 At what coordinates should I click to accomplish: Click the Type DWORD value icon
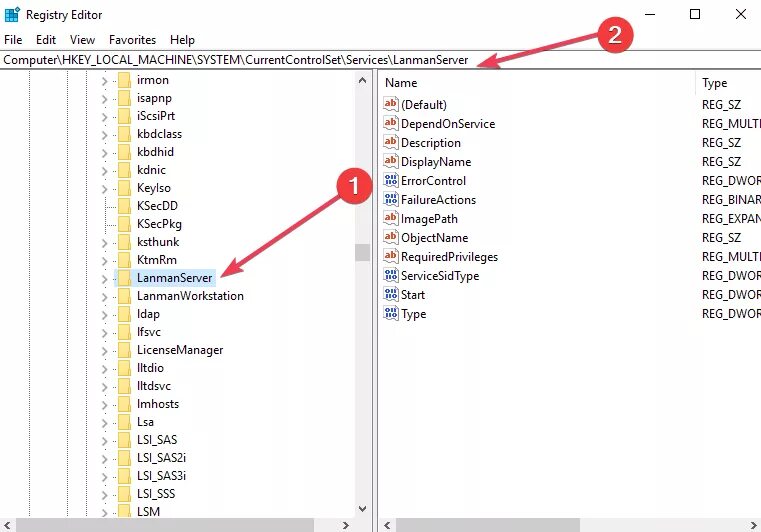[x=391, y=313]
